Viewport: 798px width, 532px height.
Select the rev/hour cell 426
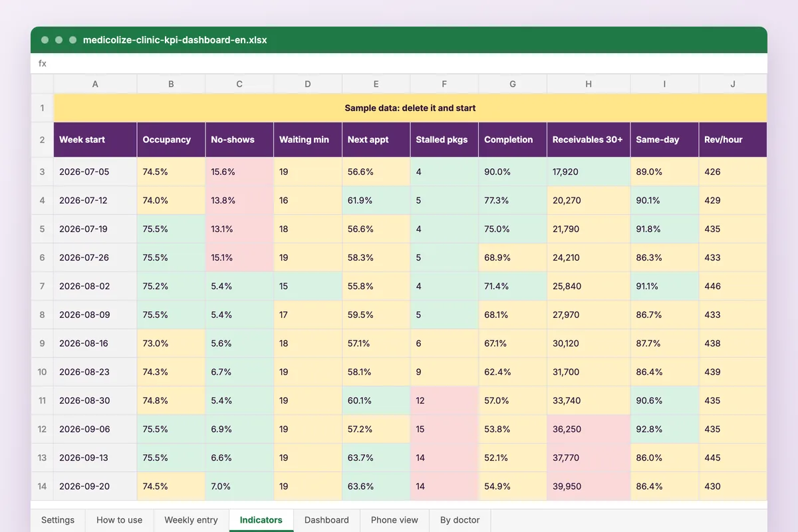click(733, 172)
